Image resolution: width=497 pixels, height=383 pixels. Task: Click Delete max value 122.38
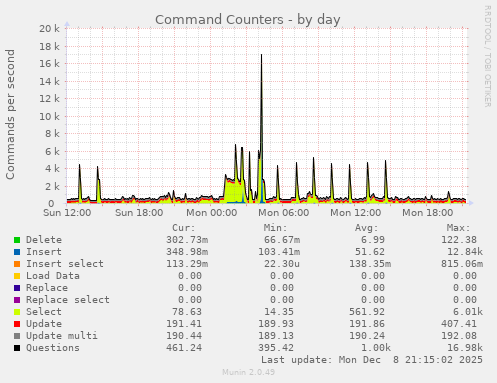click(459, 240)
